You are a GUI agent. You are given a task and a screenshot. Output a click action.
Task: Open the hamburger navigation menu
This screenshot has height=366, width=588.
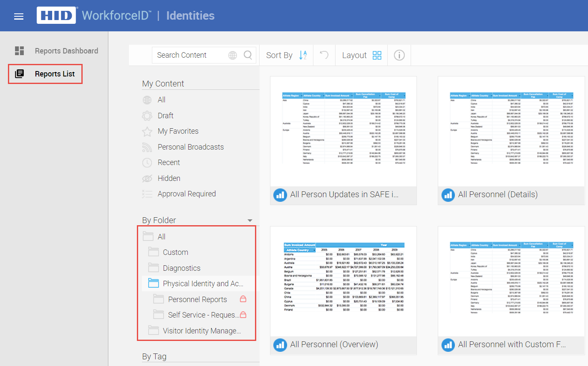[19, 16]
